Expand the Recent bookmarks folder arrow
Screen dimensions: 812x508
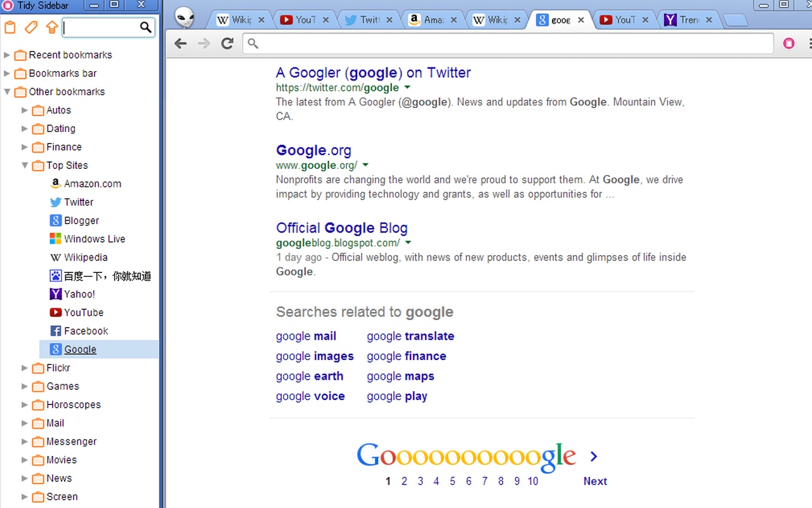tap(7, 55)
